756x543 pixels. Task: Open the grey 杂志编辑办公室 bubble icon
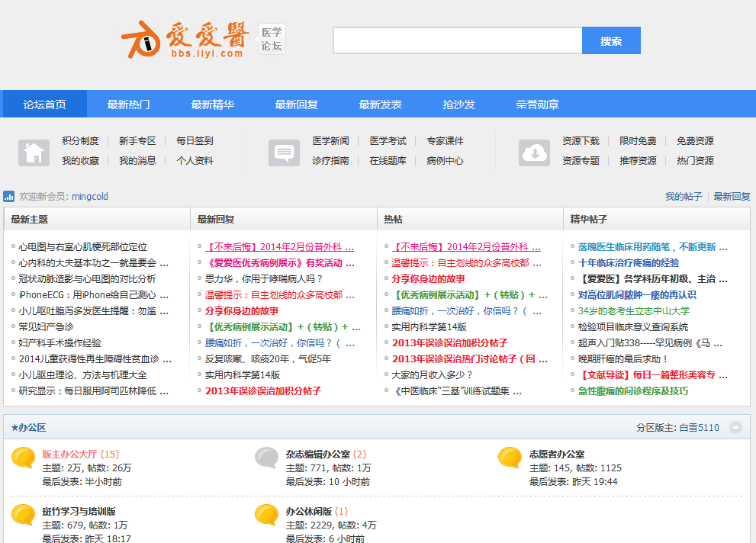coord(267,458)
